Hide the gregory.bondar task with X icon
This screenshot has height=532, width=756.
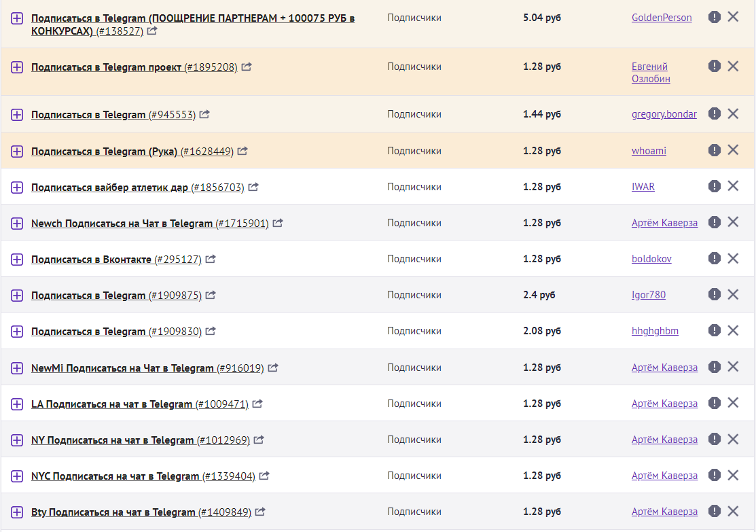coord(733,114)
